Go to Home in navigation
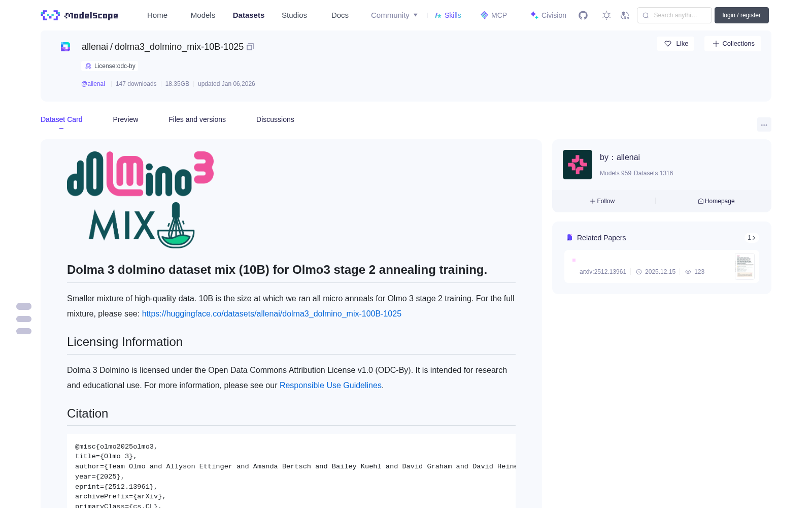The width and height of the screenshot is (812, 508). [x=157, y=15]
